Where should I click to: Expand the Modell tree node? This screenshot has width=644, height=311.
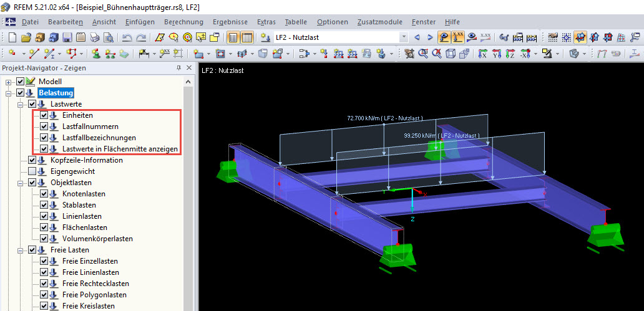pyautogui.click(x=9, y=82)
